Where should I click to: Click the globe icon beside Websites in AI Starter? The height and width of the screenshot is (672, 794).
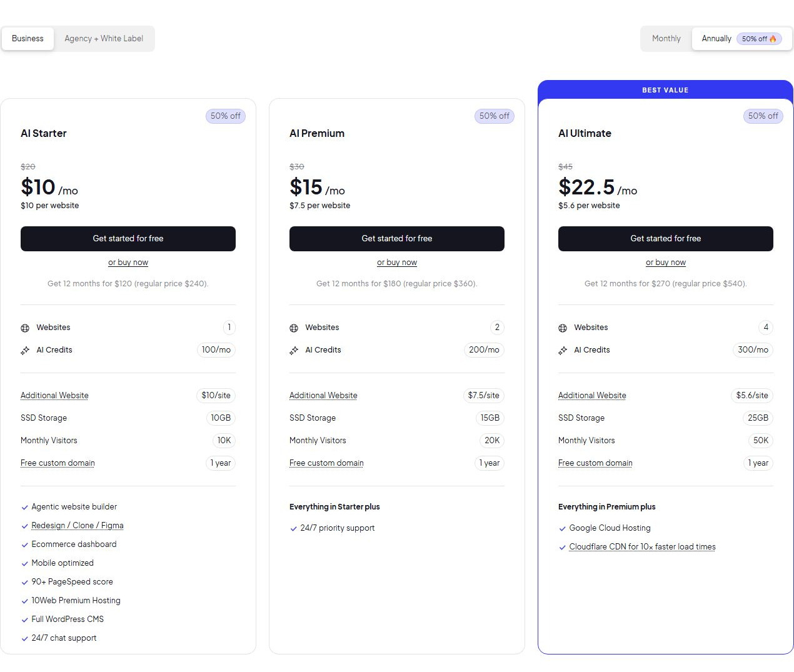[x=25, y=328]
